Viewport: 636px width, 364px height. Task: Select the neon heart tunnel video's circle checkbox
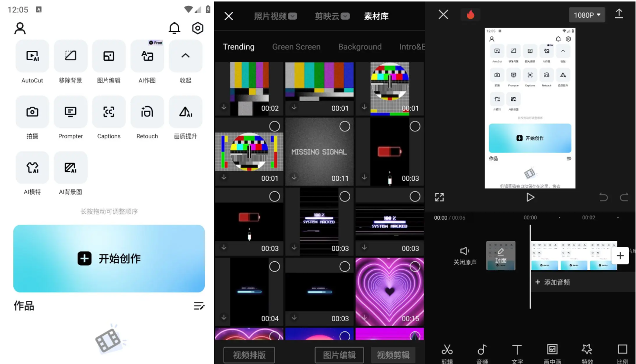415,267
